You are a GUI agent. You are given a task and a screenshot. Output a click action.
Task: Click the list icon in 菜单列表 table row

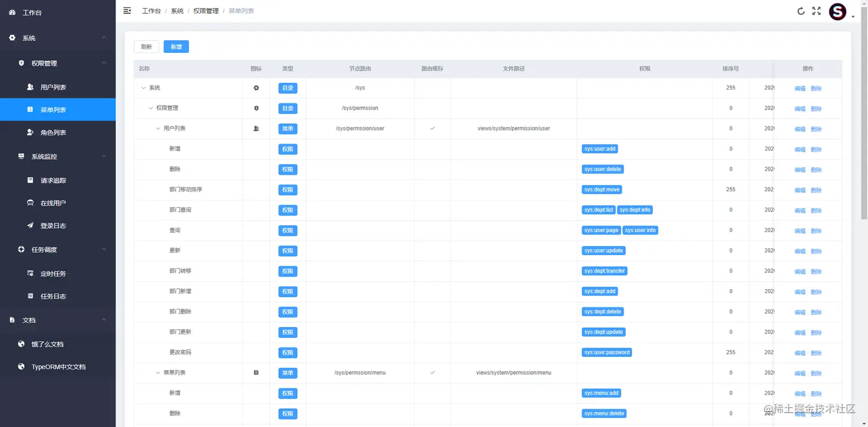click(256, 372)
